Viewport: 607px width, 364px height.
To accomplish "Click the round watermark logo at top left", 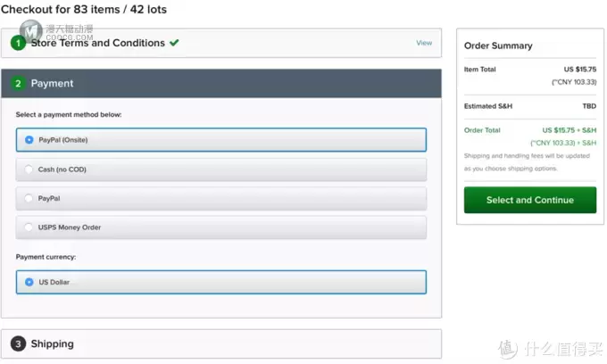I will [x=30, y=31].
